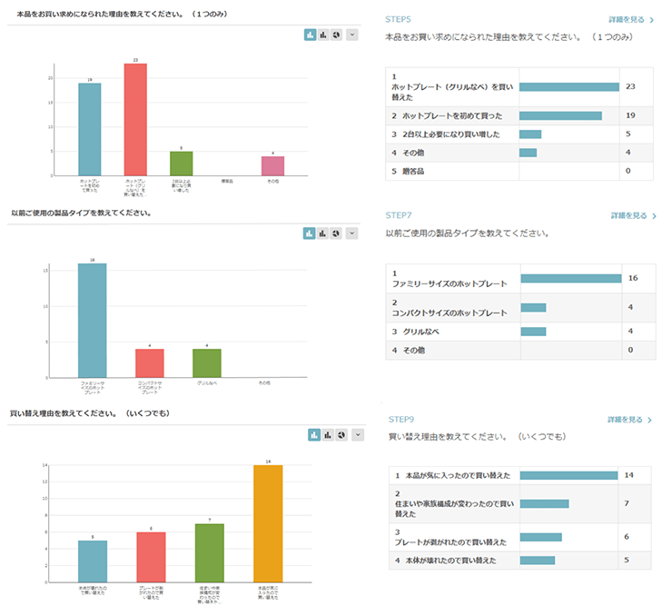Switch purchase reason chart to the second bar style
The width and height of the screenshot is (672, 616).
pyautogui.click(x=324, y=35)
